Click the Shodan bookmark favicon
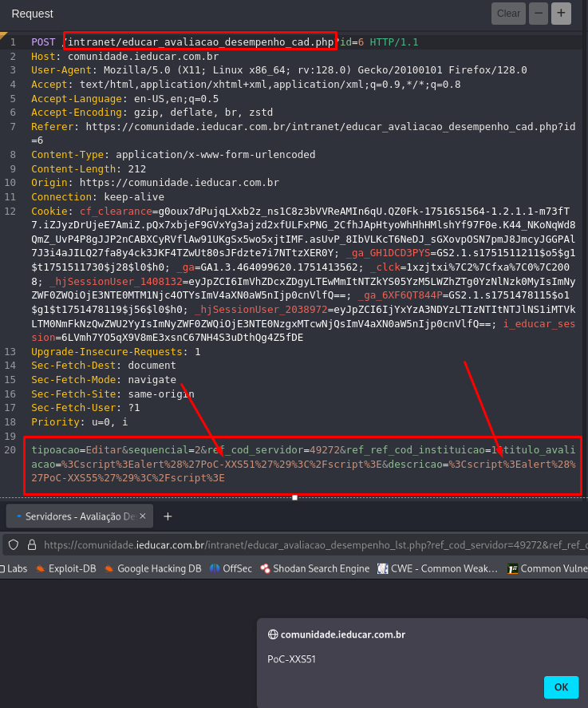The height and width of the screenshot is (708, 588). (265, 568)
